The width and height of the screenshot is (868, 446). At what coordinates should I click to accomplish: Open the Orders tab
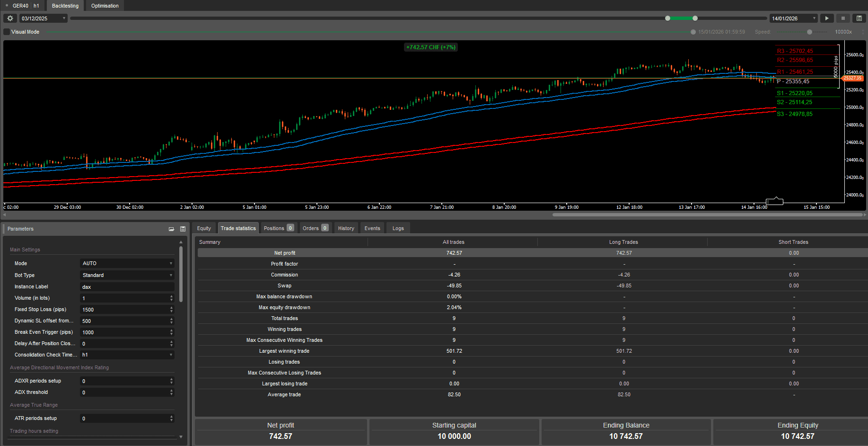[x=316, y=228]
